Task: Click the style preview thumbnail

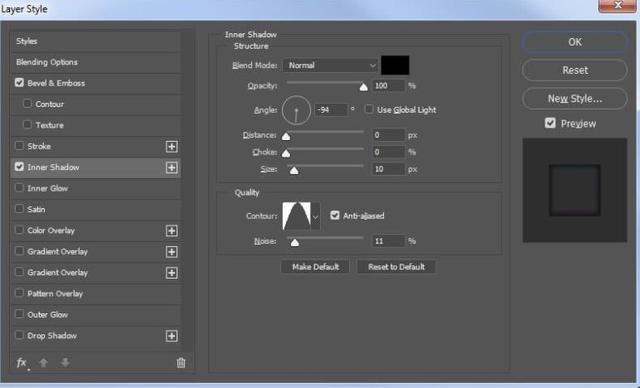Action: pyautogui.click(x=575, y=190)
